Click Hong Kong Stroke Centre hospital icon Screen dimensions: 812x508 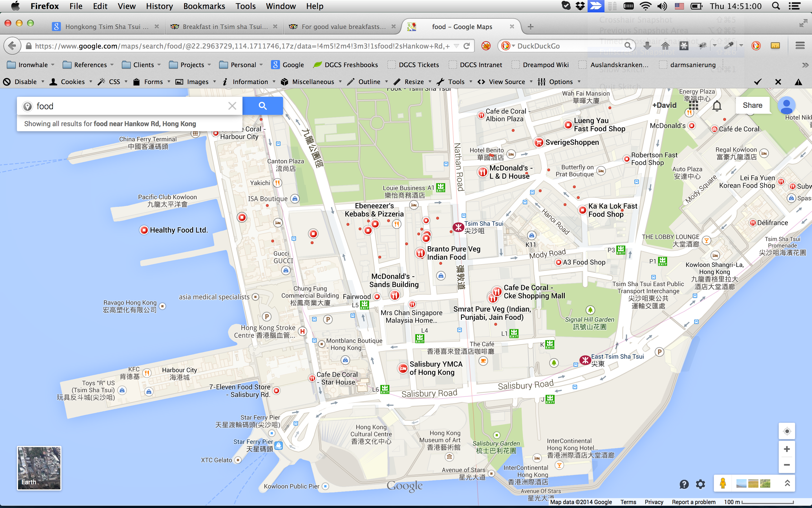pyautogui.click(x=302, y=331)
